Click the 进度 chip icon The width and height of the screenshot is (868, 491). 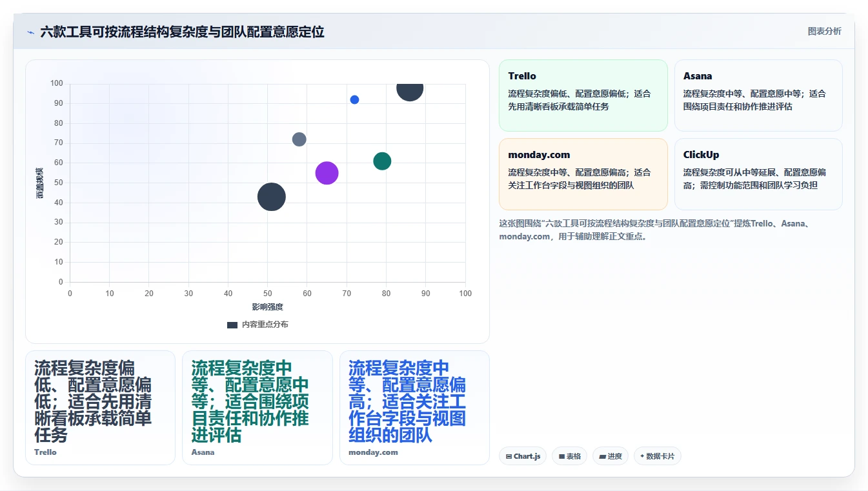[x=603, y=456]
